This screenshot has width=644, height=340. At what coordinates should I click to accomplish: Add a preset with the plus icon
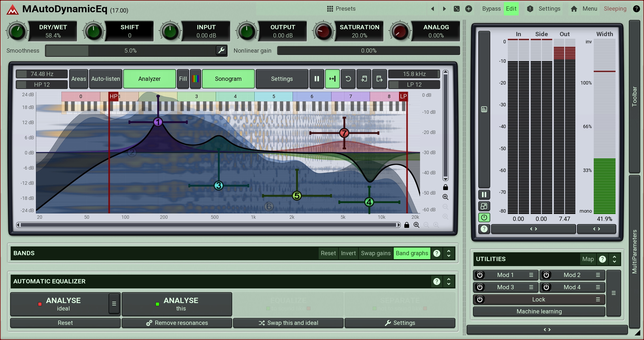click(x=469, y=9)
